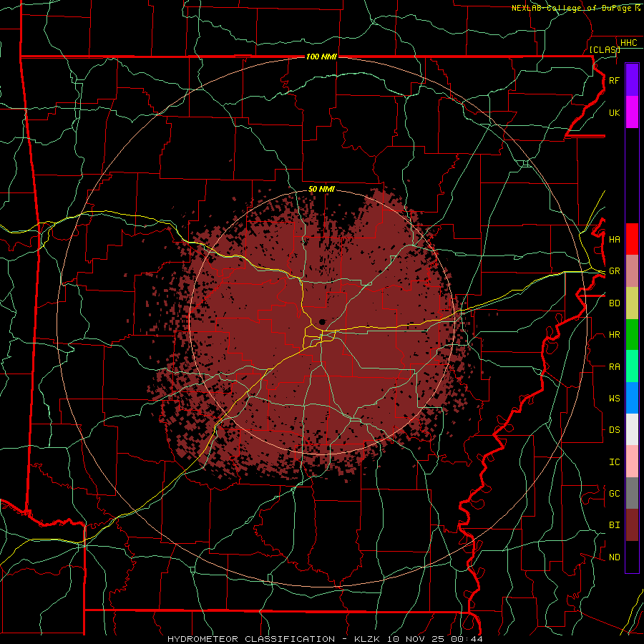Click the IC light pink legend swatch

point(632,462)
